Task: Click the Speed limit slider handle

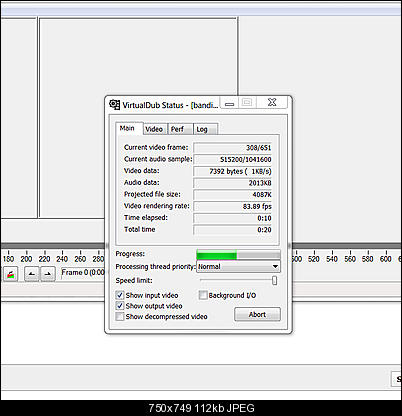Action: click(x=274, y=280)
